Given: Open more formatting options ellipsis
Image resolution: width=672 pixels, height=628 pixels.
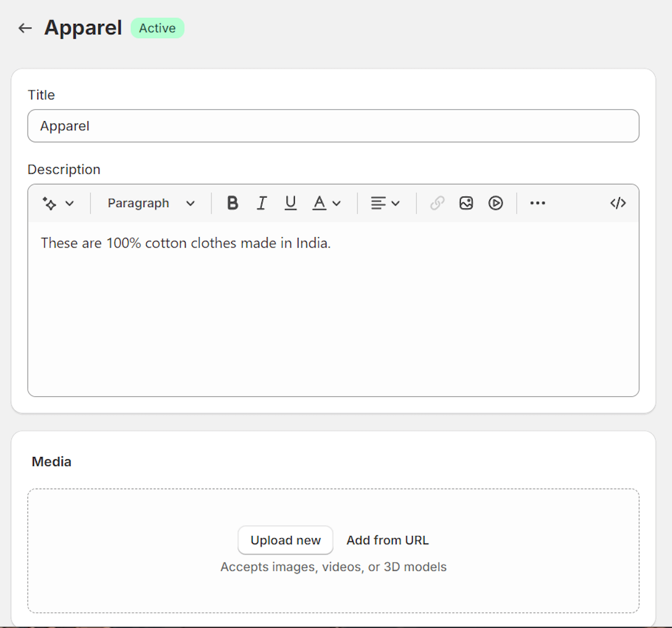Looking at the screenshot, I should click(538, 203).
